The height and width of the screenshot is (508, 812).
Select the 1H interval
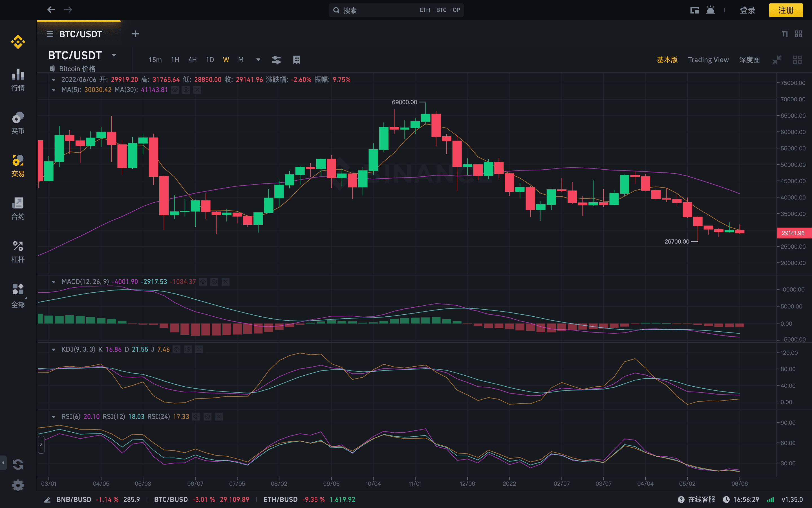[x=175, y=60]
